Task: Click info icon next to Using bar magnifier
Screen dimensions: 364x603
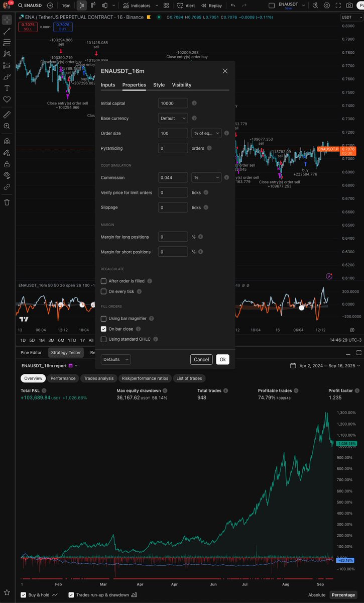Action: point(152,319)
